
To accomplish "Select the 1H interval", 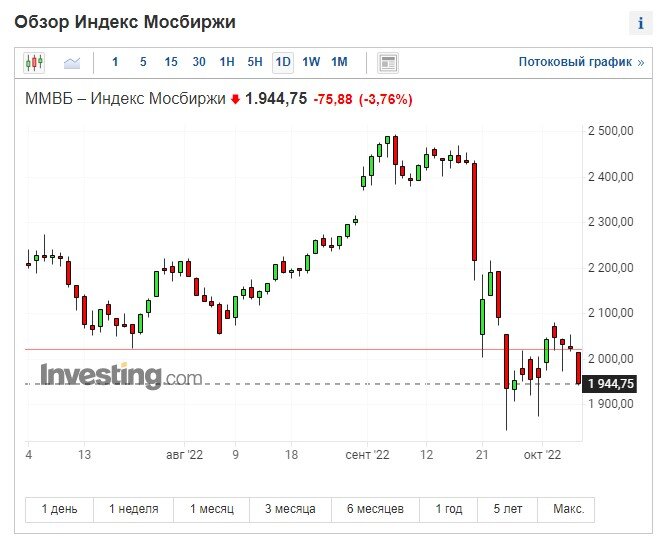I will pos(227,62).
